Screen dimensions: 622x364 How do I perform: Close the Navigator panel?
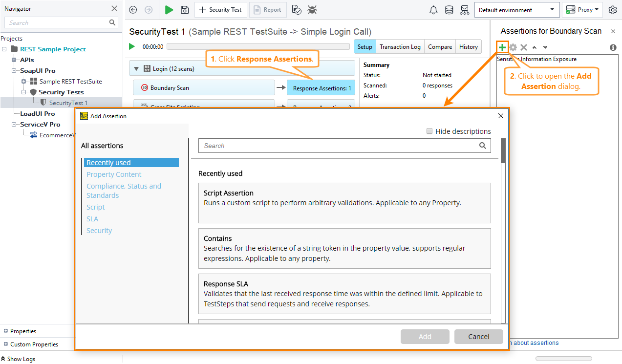pyautogui.click(x=114, y=8)
